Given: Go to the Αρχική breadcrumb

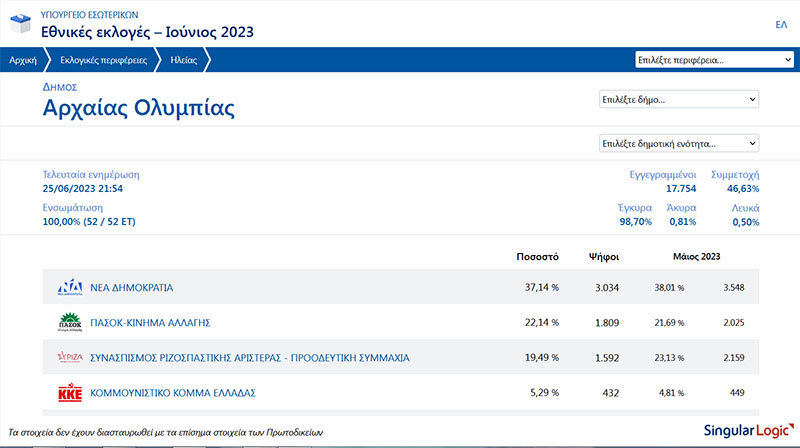Looking at the screenshot, I should tap(22, 60).
